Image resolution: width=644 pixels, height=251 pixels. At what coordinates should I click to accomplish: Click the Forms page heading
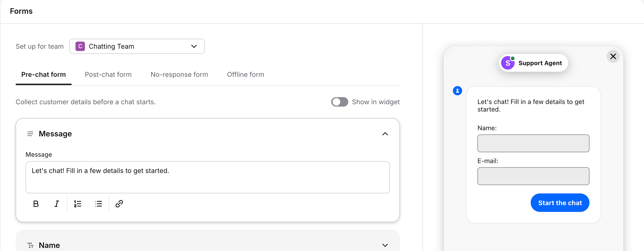(21, 11)
